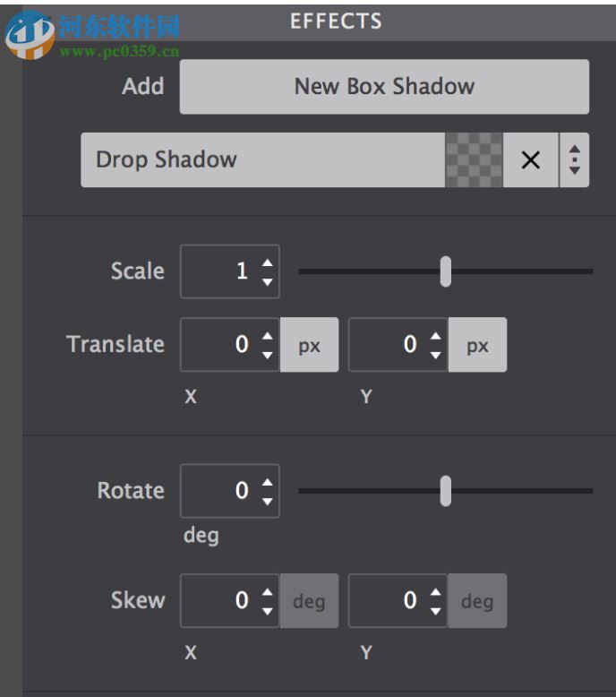
Task: Click into the Scale input field
Action: point(219,271)
